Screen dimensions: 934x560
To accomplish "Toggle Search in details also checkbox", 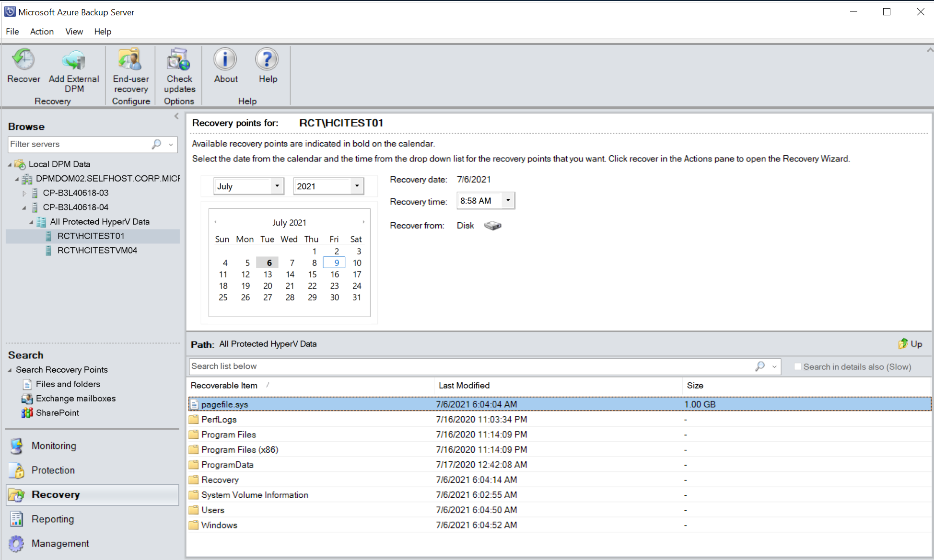I will coord(798,366).
